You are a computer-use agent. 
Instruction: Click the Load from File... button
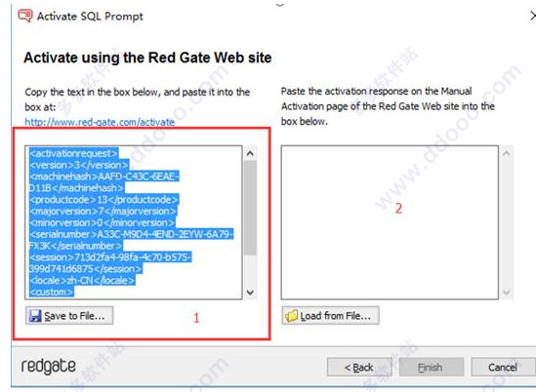(330, 316)
